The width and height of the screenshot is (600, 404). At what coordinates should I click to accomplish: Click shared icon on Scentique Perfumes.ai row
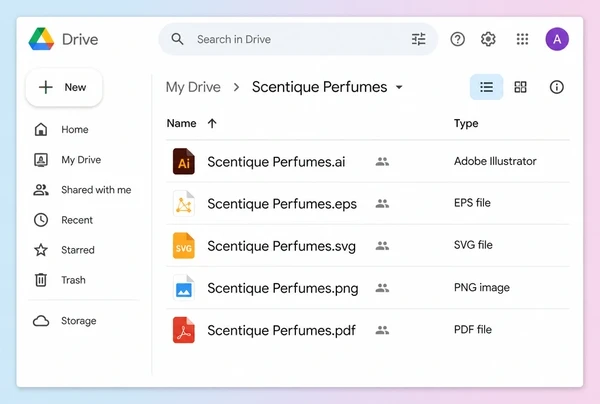click(x=382, y=161)
